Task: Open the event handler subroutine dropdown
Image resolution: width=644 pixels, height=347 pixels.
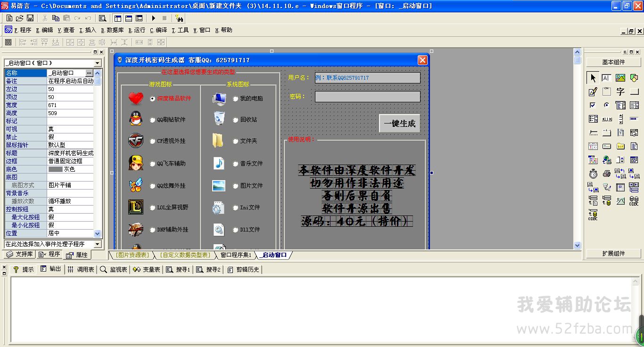Action: pyautogui.click(x=98, y=244)
